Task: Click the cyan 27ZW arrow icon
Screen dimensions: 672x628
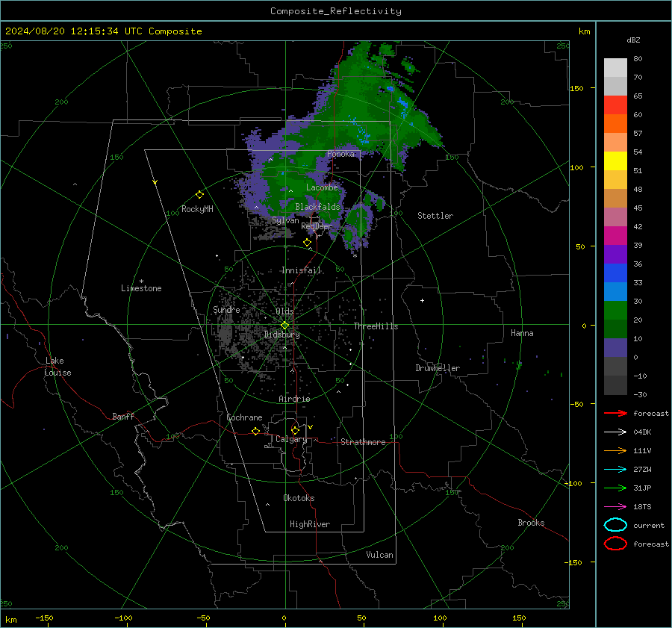Action: (615, 470)
